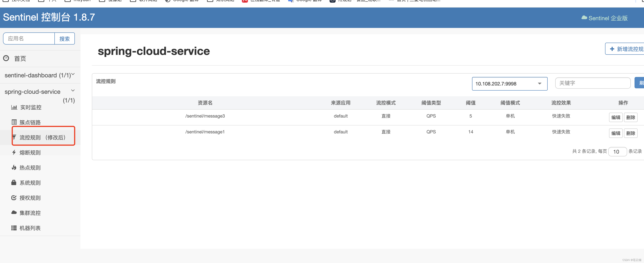This screenshot has height=263, width=644.
Task: Open 实时监控 menu item
Action: click(31, 107)
